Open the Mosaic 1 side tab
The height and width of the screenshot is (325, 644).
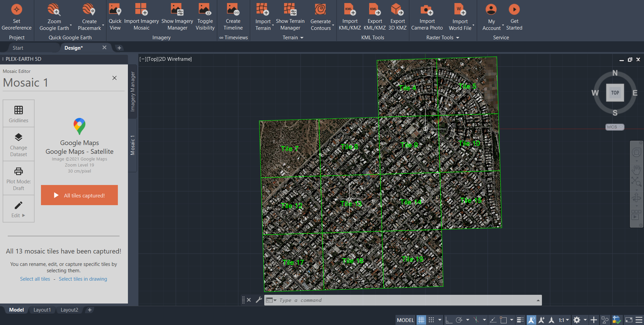coord(133,145)
